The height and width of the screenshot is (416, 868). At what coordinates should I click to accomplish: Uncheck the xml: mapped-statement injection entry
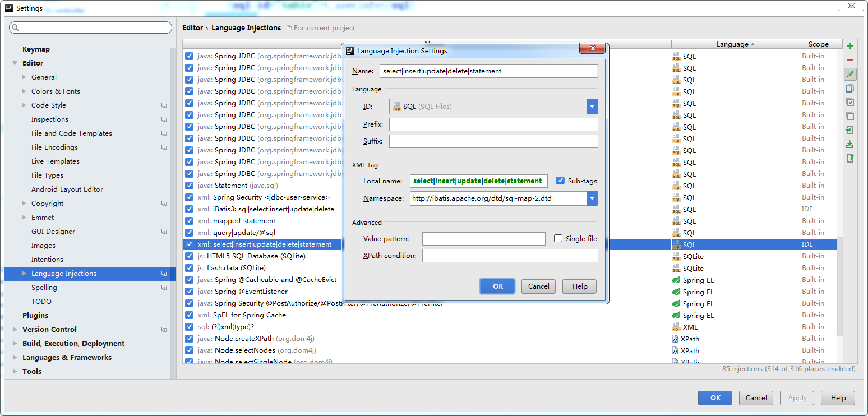coord(189,221)
